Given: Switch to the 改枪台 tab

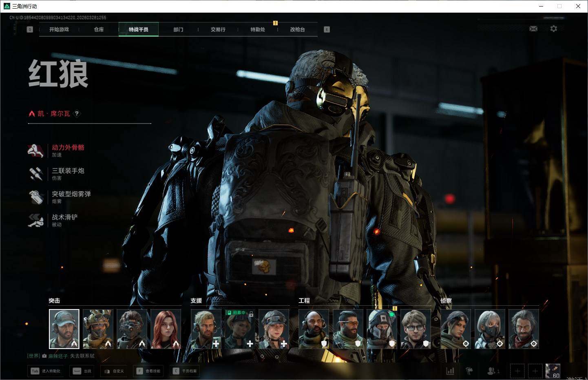Looking at the screenshot, I should [x=297, y=29].
